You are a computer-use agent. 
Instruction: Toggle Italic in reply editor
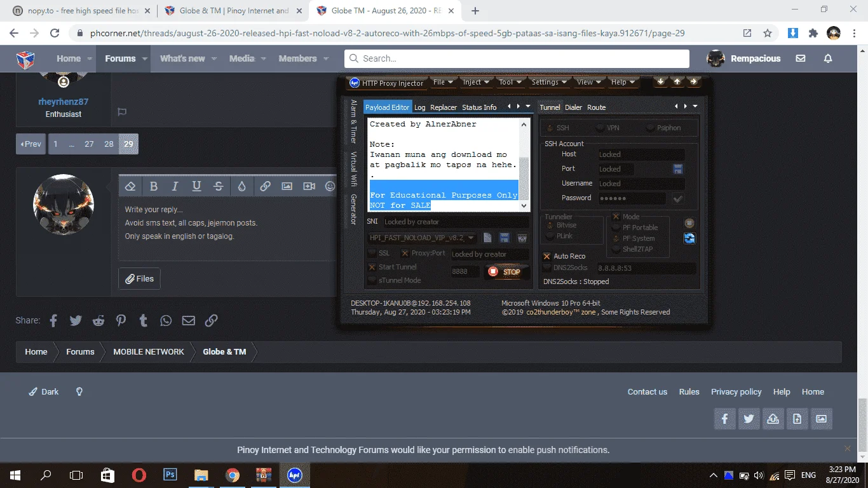(x=175, y=186)
